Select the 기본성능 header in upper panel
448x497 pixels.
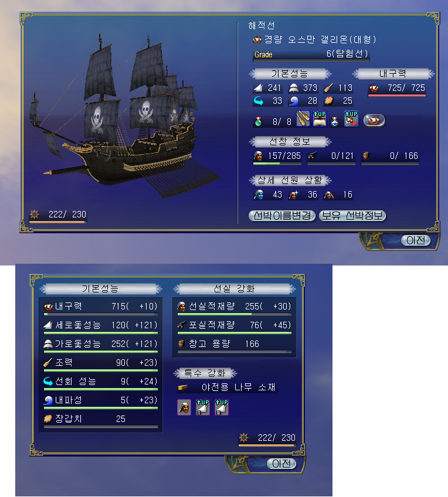coord(290,74)
